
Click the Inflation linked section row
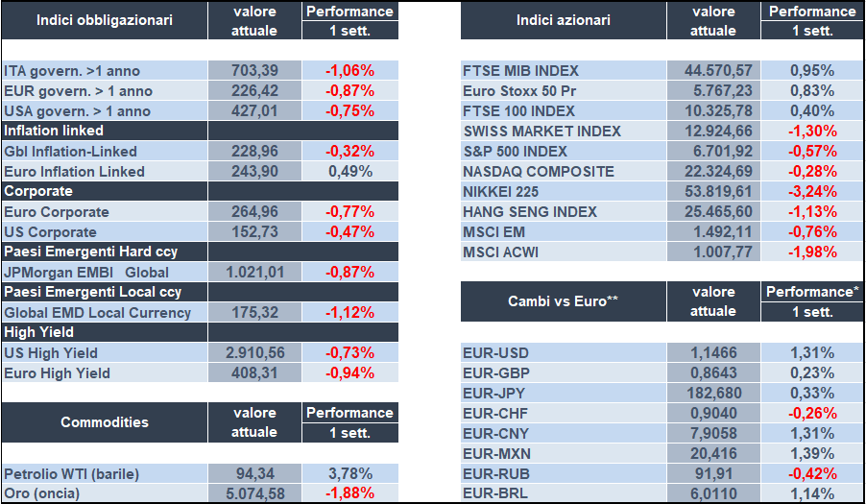point(54,131)
